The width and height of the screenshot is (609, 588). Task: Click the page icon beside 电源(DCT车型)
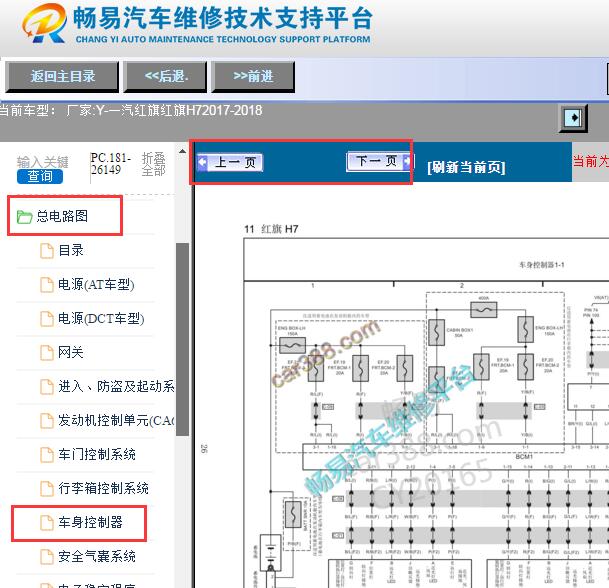47,319
